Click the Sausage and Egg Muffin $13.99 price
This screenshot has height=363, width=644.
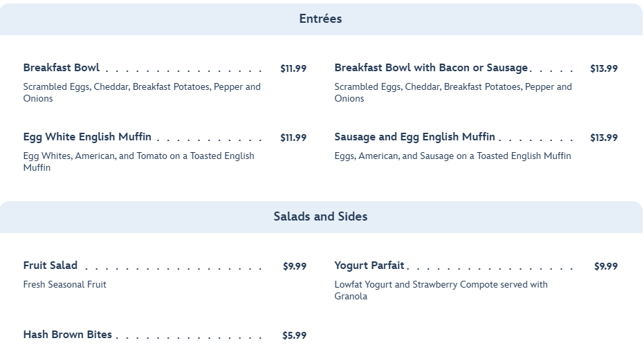coord(604,138)
